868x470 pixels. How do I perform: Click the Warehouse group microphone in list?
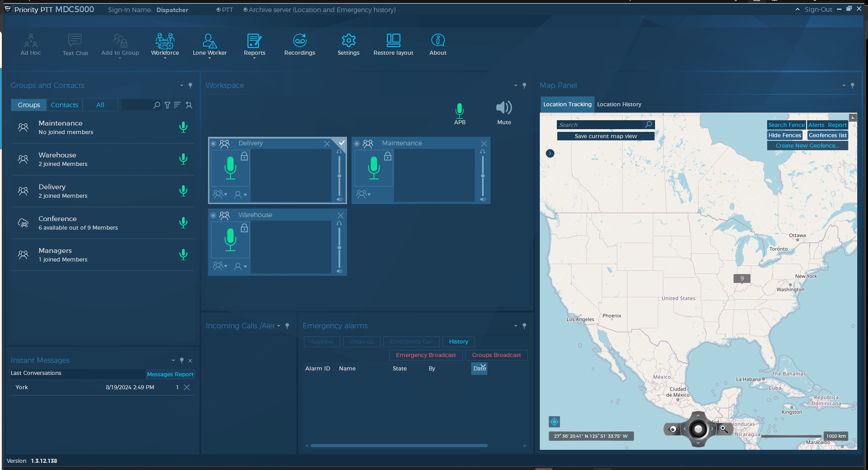[183, 159]
